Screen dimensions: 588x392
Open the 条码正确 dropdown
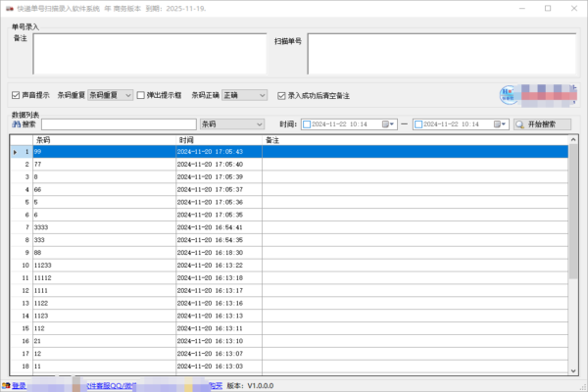tap(261, 95)
